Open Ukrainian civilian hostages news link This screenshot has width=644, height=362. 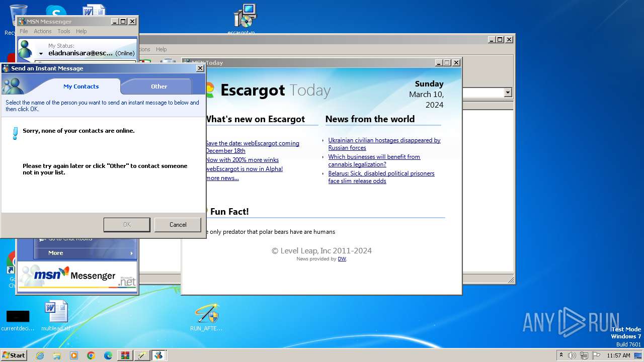point(384,144)
